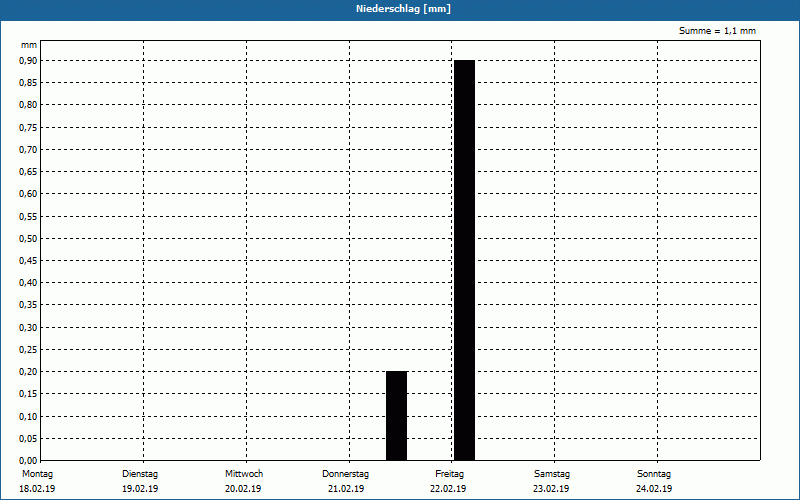Click the date 23.02.19
This screenshot has width=800, height=500.
(551, 489)
